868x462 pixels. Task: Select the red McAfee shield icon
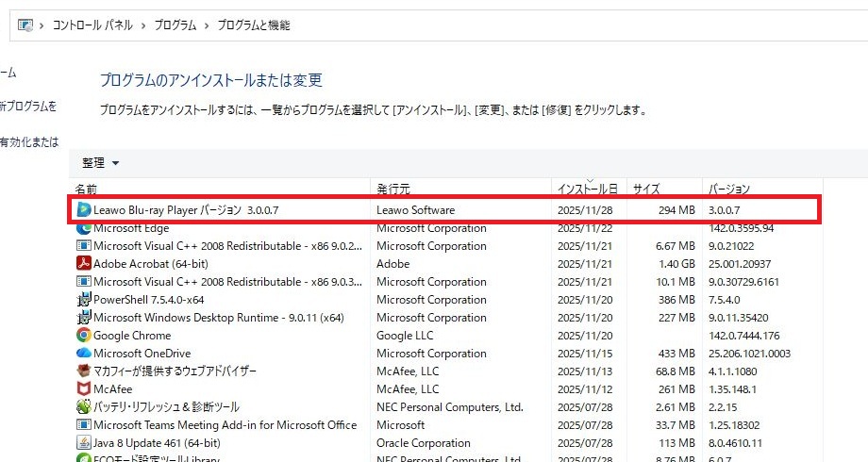[x=84, y=389]
